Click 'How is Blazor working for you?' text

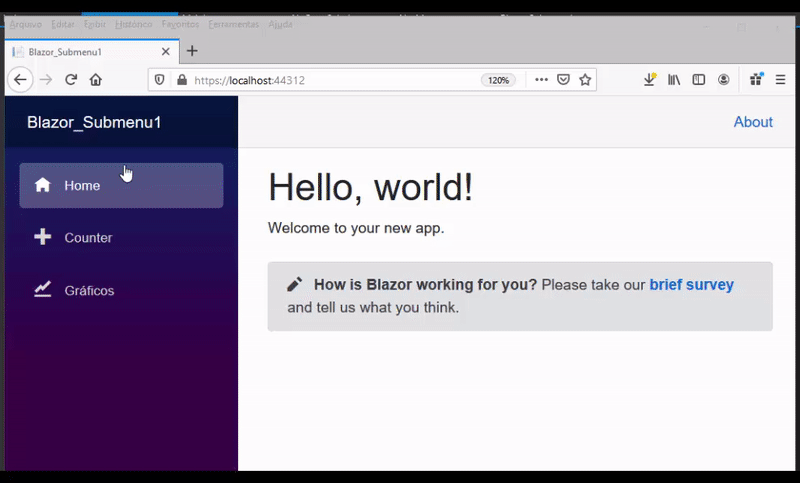pyautogui.click(x=426, y=285)
